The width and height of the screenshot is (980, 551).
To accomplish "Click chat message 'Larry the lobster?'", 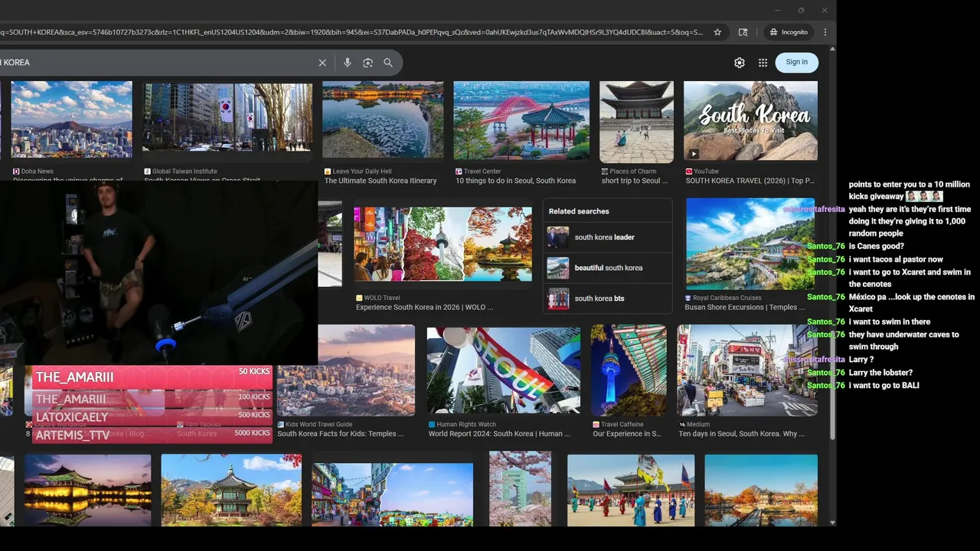I will (880, 373).
